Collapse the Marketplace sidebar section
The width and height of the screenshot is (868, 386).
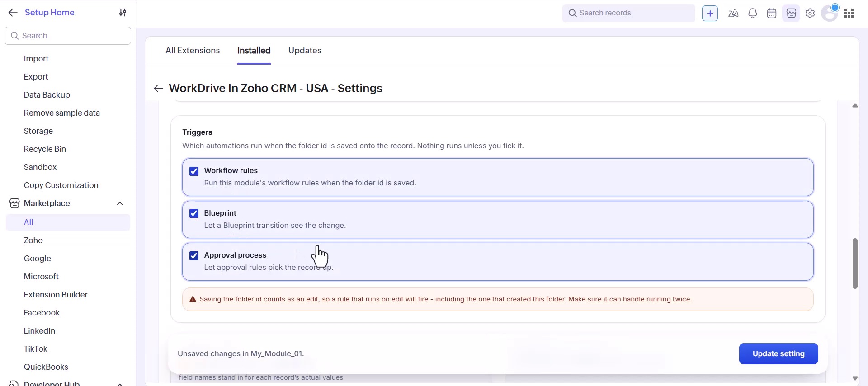click(120, 203)
